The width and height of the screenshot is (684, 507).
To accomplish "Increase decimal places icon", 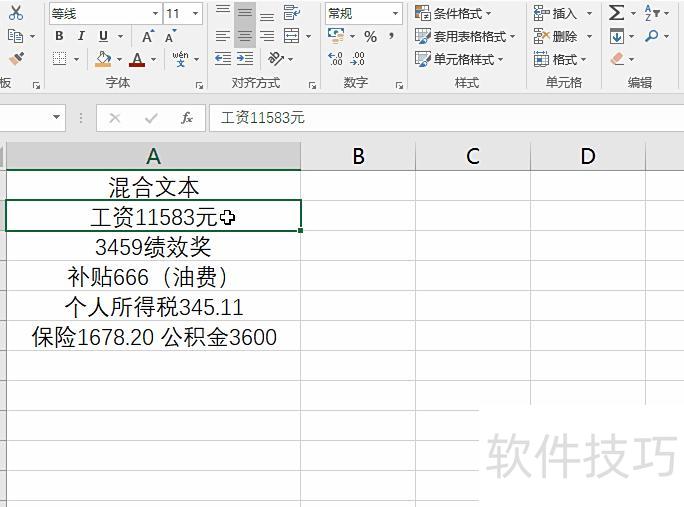I will (x=335, y=58).
